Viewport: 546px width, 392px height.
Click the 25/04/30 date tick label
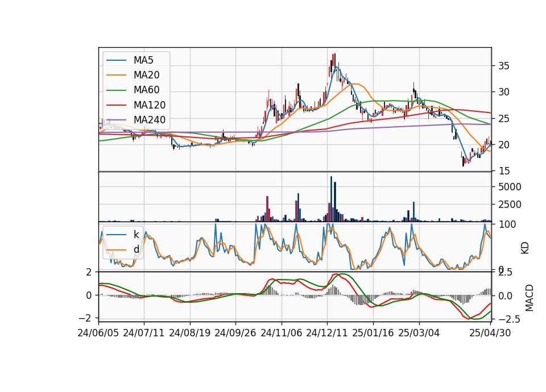click(x=490, y=333)
